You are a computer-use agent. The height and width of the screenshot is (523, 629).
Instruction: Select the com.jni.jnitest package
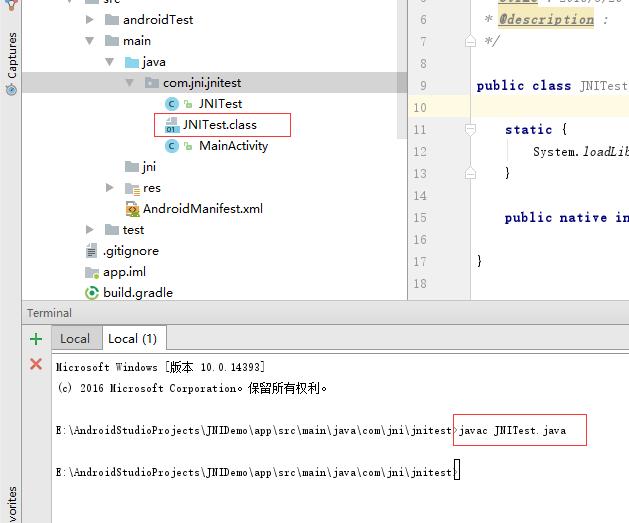(x=202, y=83)
